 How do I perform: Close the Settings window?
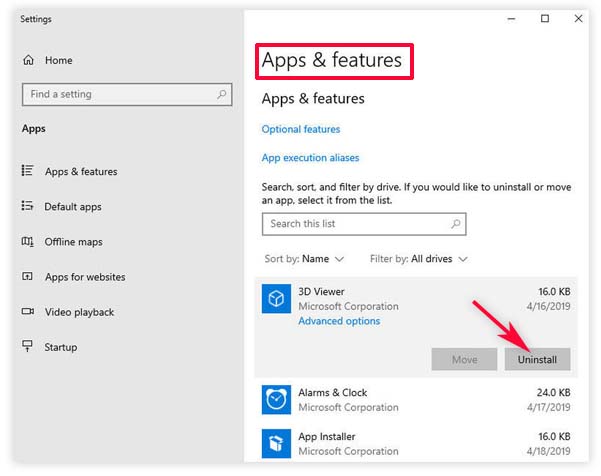point(578,18)
